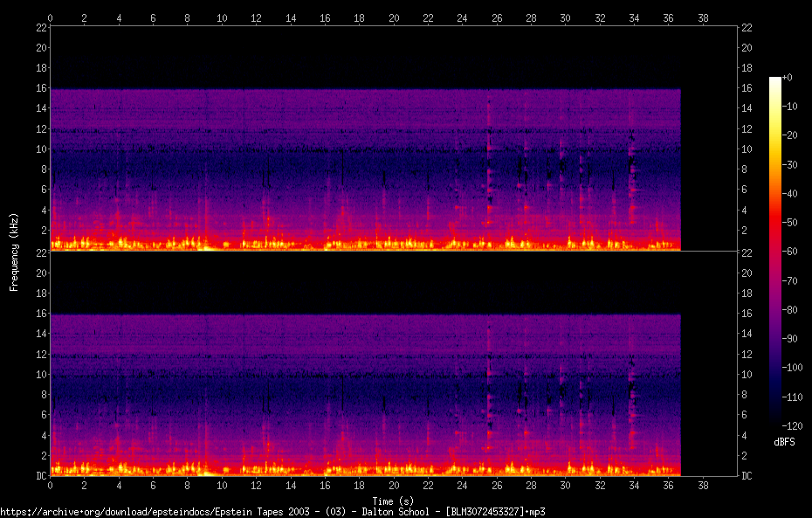Click the empty black region after lower channel's audio

pyautogui.click(x=707, y=393)
